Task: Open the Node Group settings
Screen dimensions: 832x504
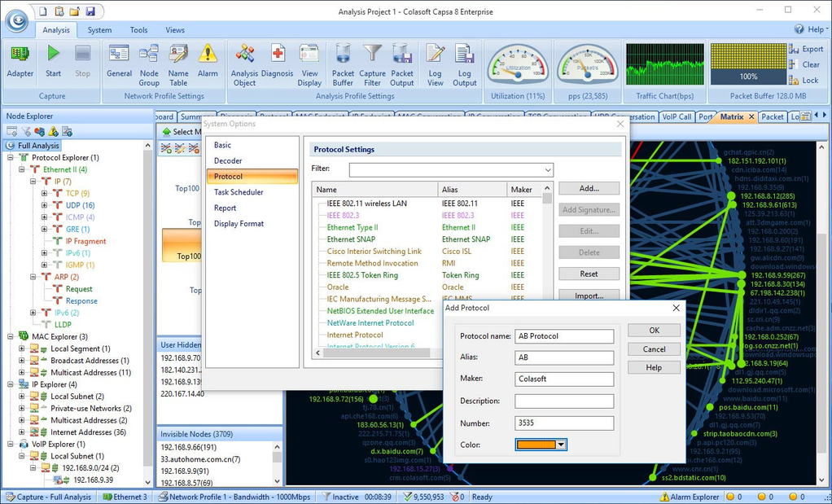Action: (x=149, y=66)
